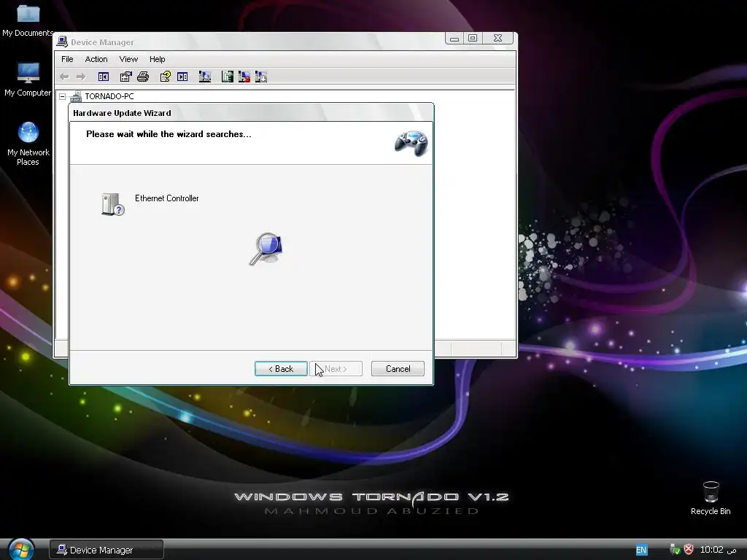Click the 10:02 clock in system tray
The image size is (747, 560).
(718, 550)
